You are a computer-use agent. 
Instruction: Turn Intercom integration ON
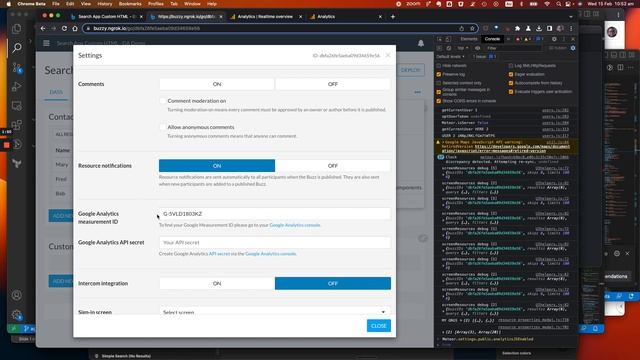point(217,283)
